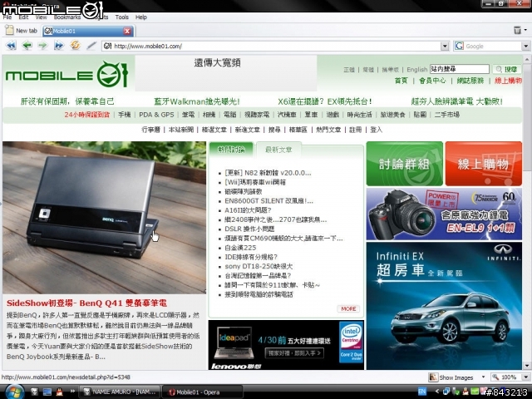Click the SideShow BenQ Q41 article title
The height and width of the screenshot is (399, 532).
coord(86,303)
